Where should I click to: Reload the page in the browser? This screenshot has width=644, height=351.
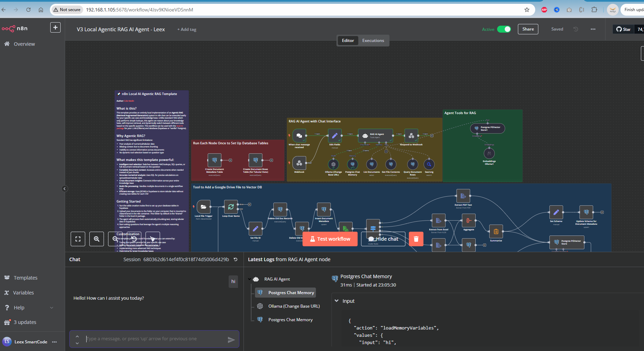coord(28,10)
